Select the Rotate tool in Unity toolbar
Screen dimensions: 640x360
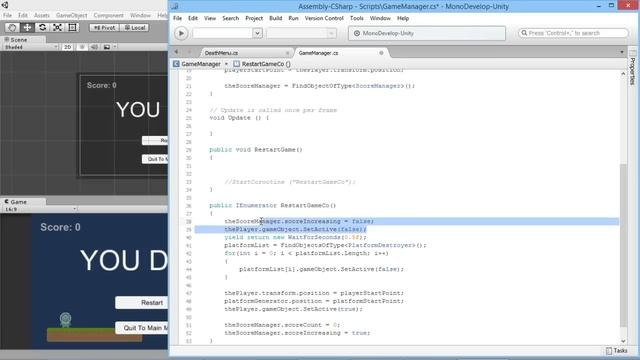pos(42,27)
